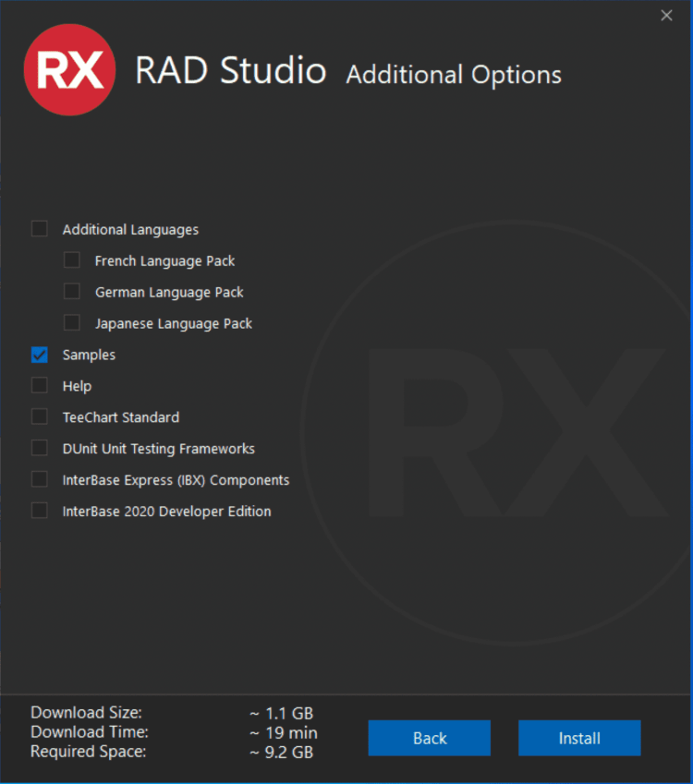693x784 pixels.
Task: Click the 'RAD Studio' title text
Action: click(x=231, y=70)
